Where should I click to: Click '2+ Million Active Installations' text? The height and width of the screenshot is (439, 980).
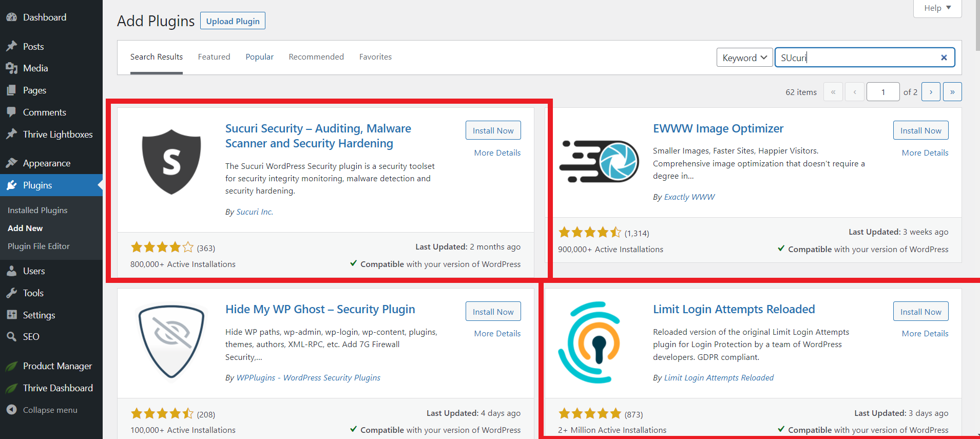612,430
